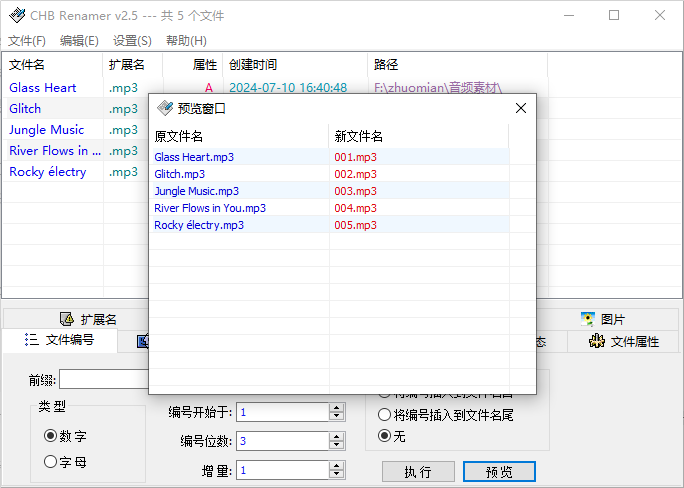Increase 编号开始于 value with up arrow
This screenshot has width=684, height=488.
(336, 407)
